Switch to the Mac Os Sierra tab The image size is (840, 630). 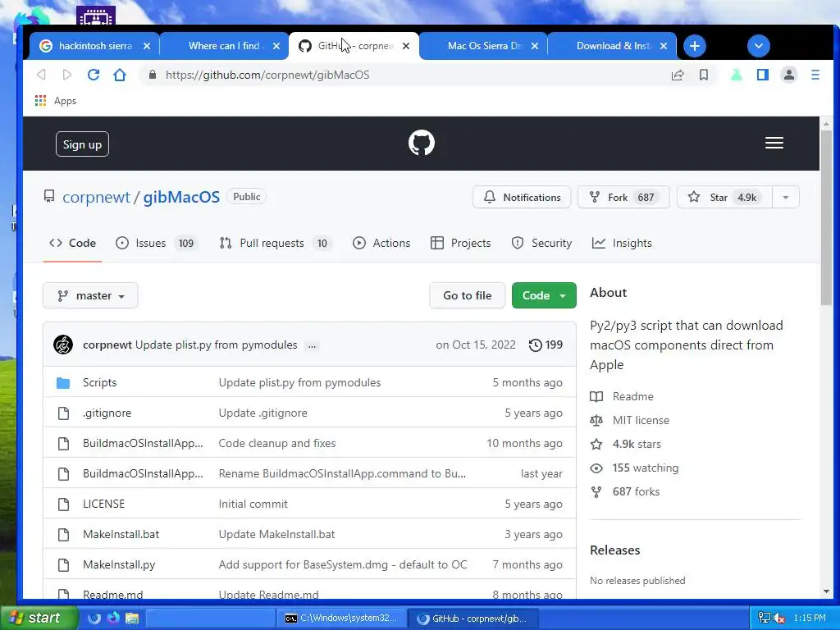(x=484, y=46)
